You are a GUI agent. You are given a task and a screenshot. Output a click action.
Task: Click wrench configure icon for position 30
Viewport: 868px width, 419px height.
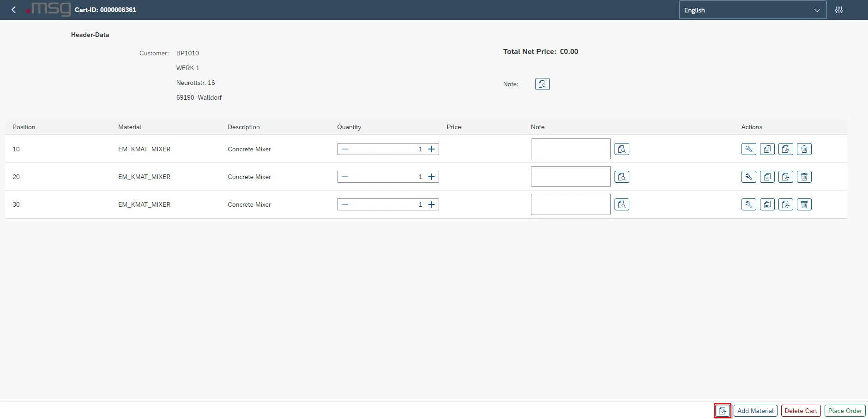coord(748,204)
